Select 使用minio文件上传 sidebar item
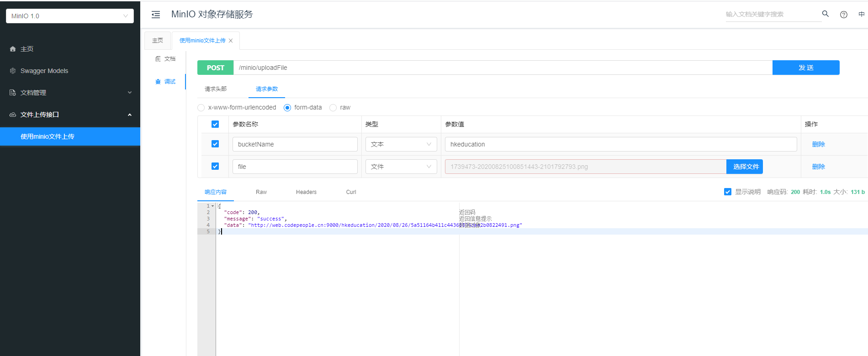 70,136
